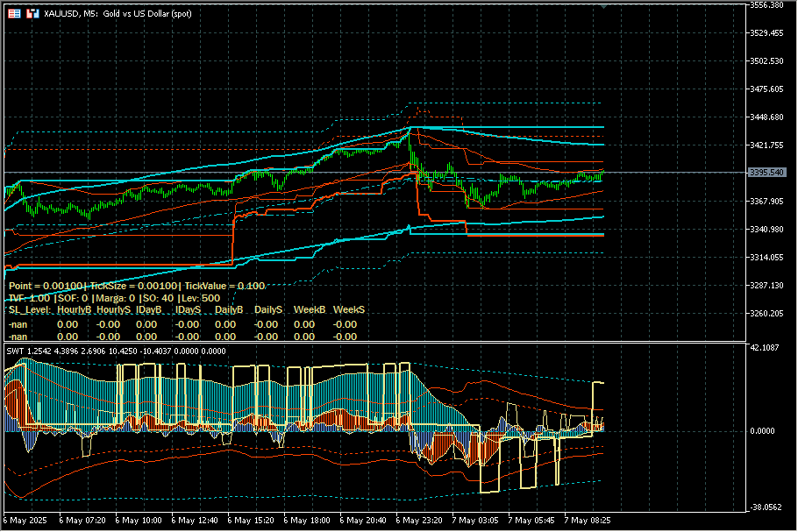Click price scale value 3314.055
The height and width of the screenshot is (532, 798).
[x=766, y=258]
